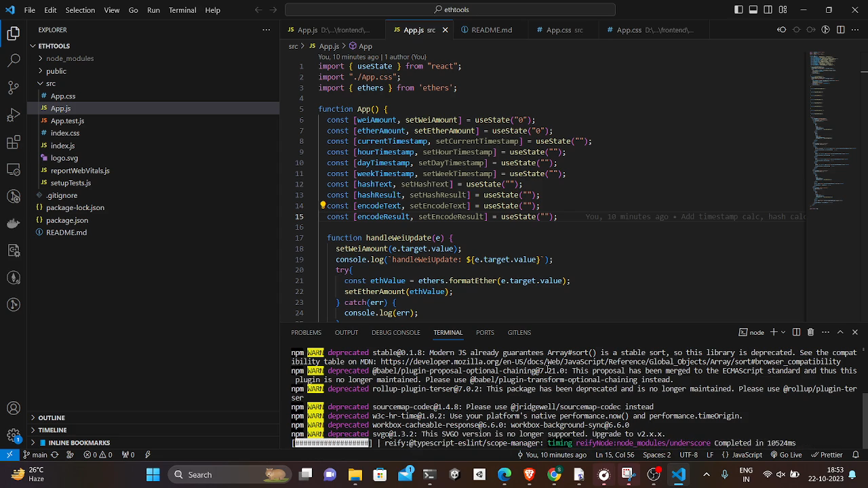The width and height of the screenshot is (868, 488).
Task: Click the Split Editor Right icon
Action: 841,30
